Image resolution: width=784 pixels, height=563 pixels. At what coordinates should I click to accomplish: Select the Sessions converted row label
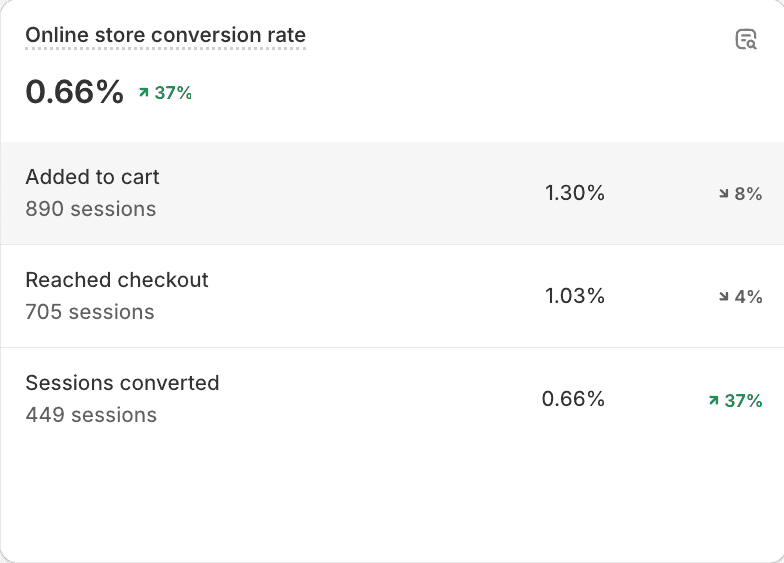[122, 383]
